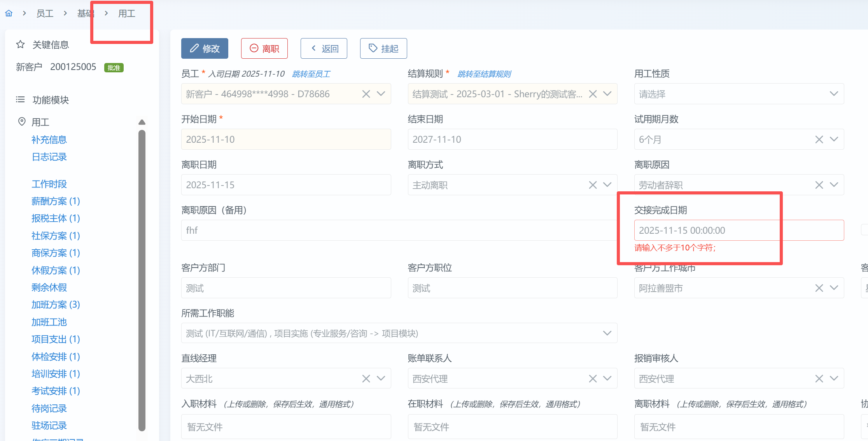The width and height of the screenshot is (868, 441).
Task: Click the home icon in breadcrumb
Action: [9, 14]
